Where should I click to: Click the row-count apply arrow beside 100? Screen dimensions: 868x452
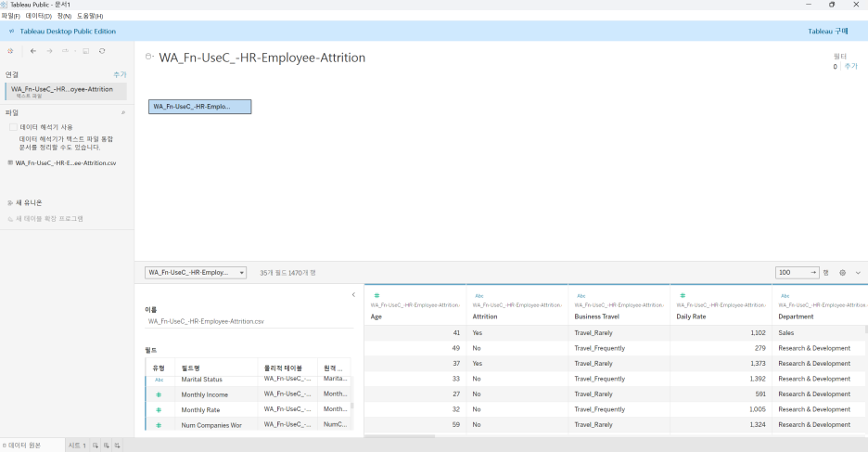(x=813, y=272)
